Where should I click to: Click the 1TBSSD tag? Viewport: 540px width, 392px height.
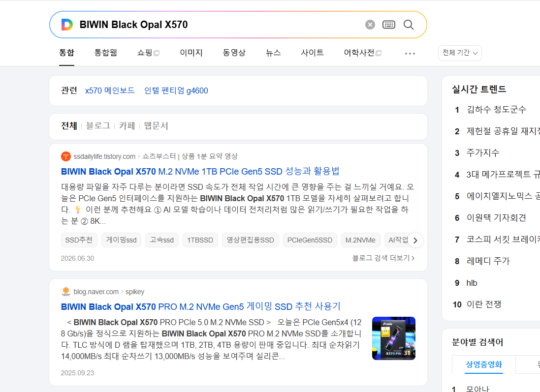200,240
